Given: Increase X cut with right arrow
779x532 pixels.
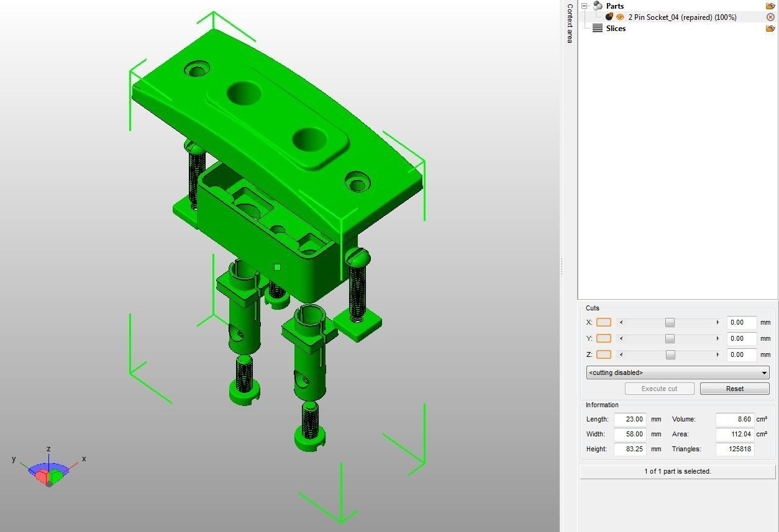Looking at the screenshot, I should [x=717, y=322].
